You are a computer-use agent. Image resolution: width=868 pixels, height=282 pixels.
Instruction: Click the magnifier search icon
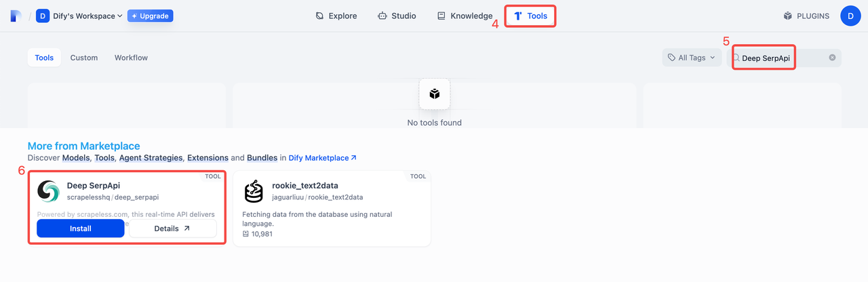click(x=736, y=58)
